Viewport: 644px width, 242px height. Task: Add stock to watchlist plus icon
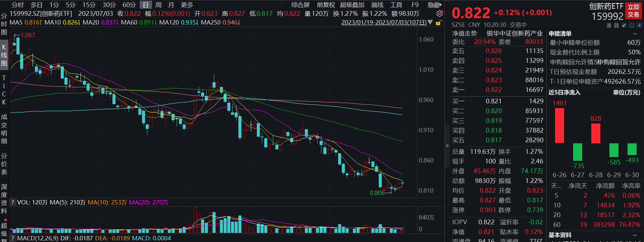pyautogui.click(x=639, y=26)
